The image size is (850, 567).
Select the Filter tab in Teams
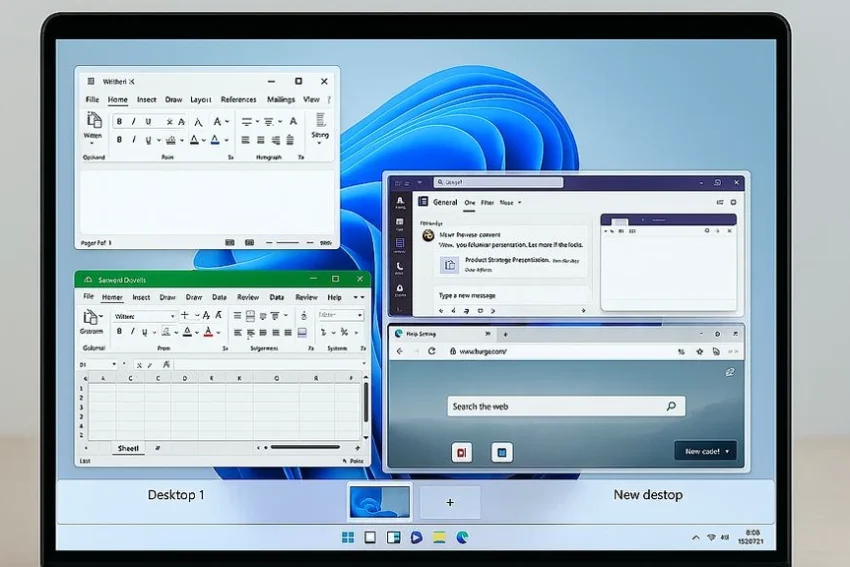coord(487,202)
